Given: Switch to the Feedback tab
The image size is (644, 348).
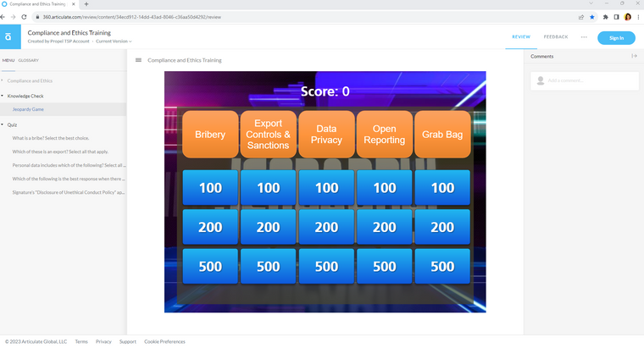Looking at the screenshot, I should [556, 37].
